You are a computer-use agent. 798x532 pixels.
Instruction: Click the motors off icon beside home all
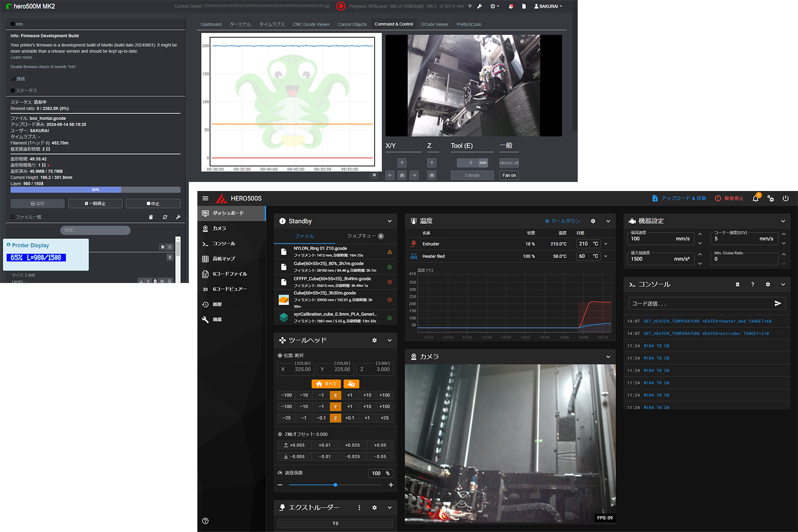351,384
